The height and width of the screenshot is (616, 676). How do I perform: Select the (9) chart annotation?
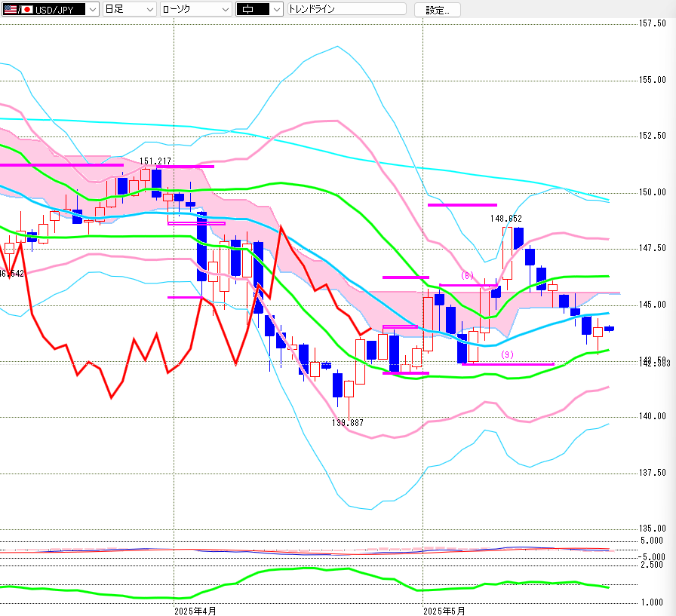pyautogui.click(x=507, y=354)
